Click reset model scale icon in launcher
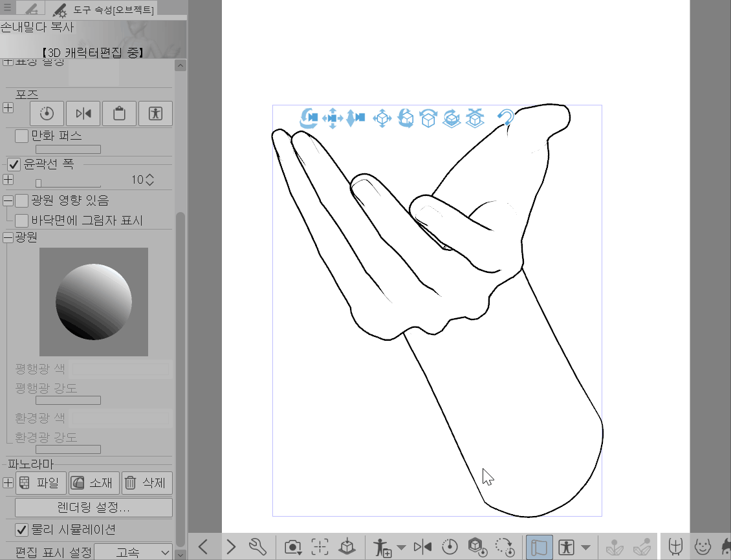 tap(477, 546)
